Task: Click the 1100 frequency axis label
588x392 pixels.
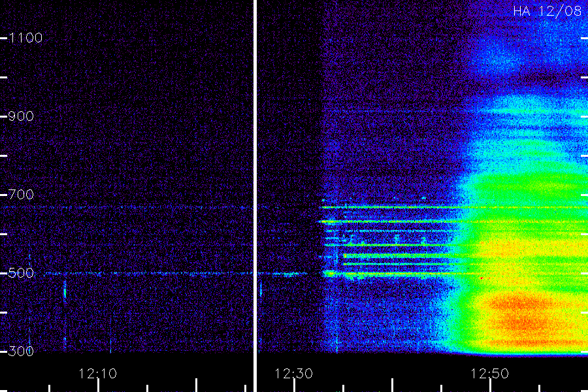Action: point(25,38)
